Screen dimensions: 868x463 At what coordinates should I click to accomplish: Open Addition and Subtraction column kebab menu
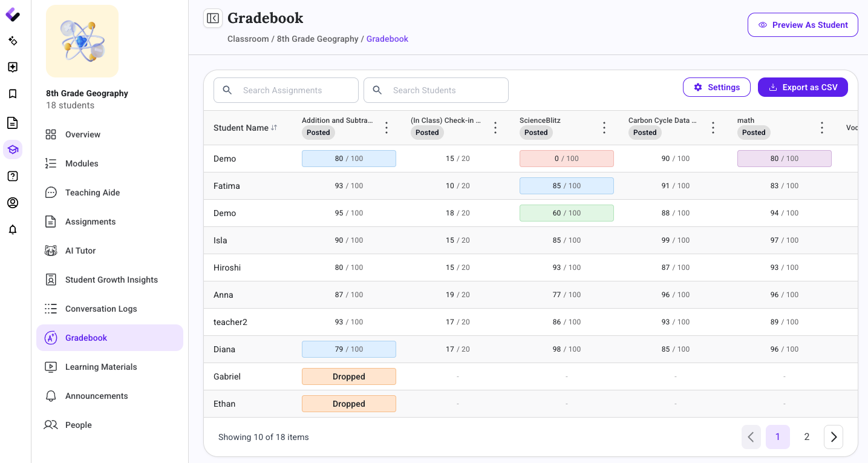[x=387, y=128]
